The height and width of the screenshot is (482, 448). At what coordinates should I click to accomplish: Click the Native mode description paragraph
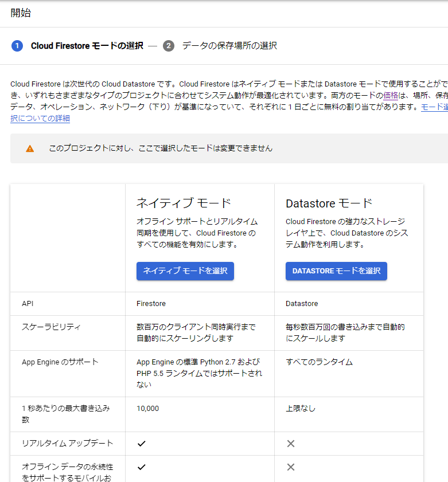point(197,233)
